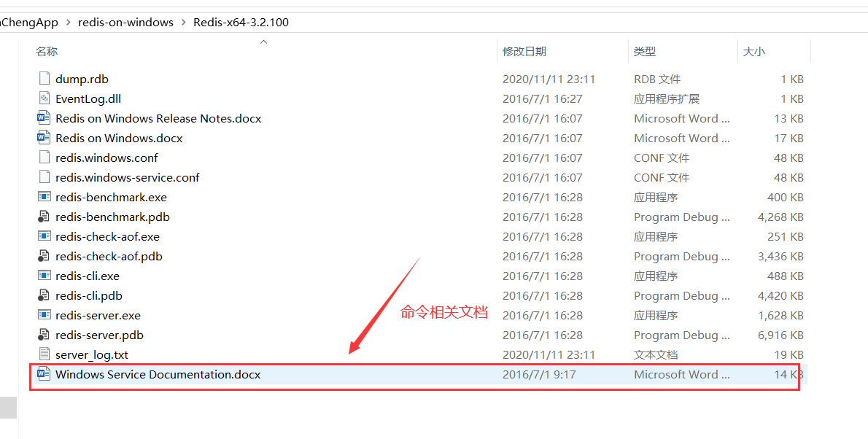Click 应用程序扩展 type of EventLog.dll

tap(667, 99)
